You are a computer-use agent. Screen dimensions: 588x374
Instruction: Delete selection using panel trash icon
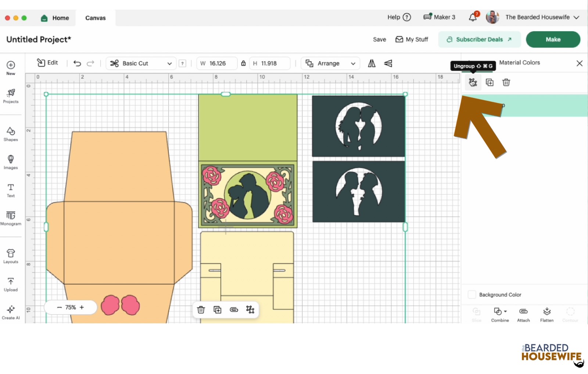506,82
